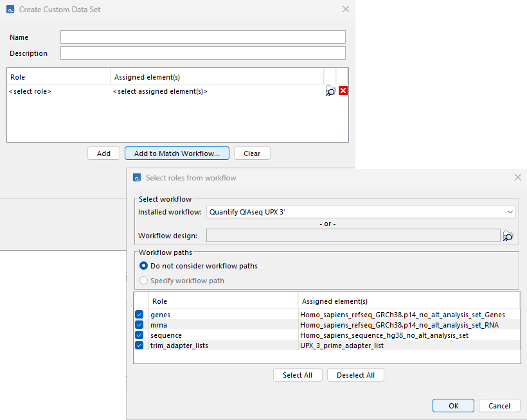Open the Installed workflow dropdown
Image resolution: width=527 pixels, height=420 pixels.
pyautogui.click(x=511, y=211)
